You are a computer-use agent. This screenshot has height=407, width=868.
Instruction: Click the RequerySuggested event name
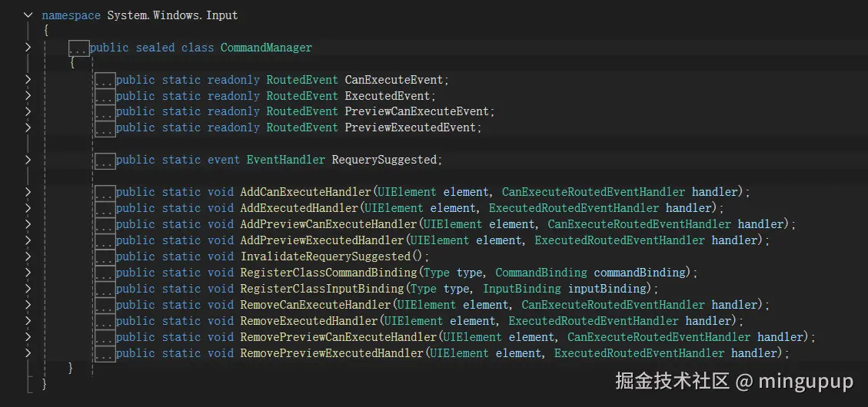384,160
